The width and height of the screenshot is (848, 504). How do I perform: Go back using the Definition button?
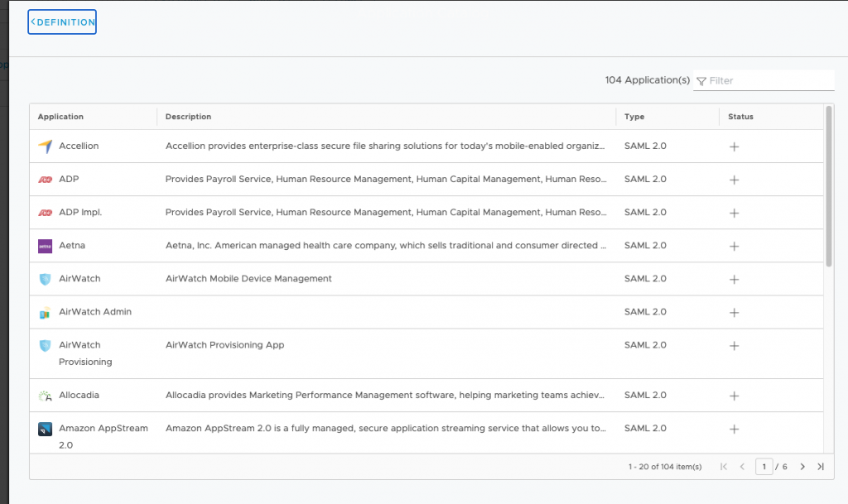[x=62, y=22]
